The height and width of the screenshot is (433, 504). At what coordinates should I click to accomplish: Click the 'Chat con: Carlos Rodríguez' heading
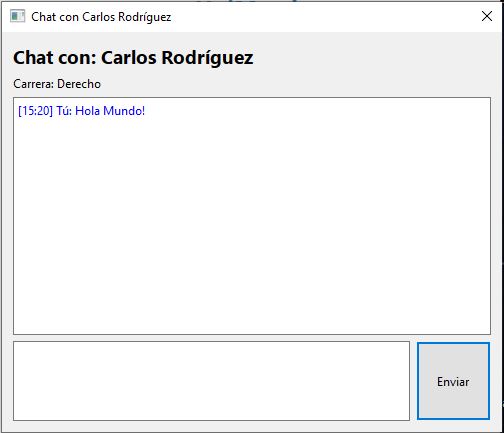tap(133, 58)
